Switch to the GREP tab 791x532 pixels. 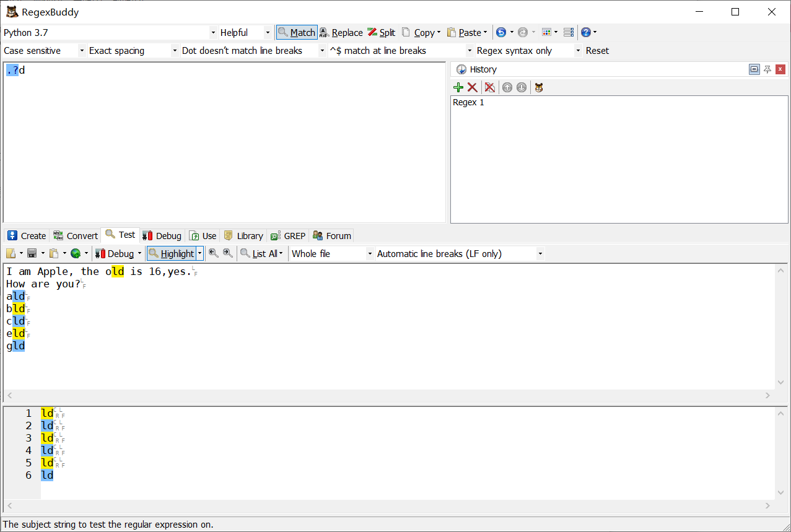[x=288, y=235]
